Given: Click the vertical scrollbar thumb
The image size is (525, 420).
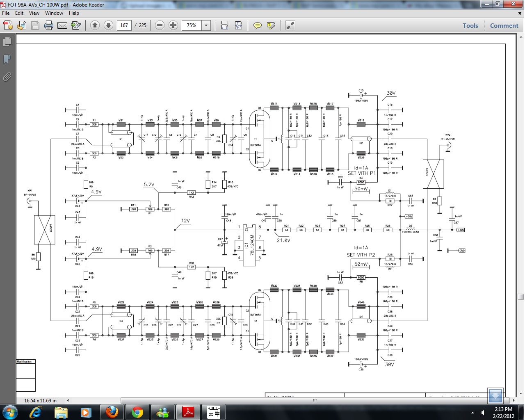Looking at the screenshot, I should click(520, 297).
